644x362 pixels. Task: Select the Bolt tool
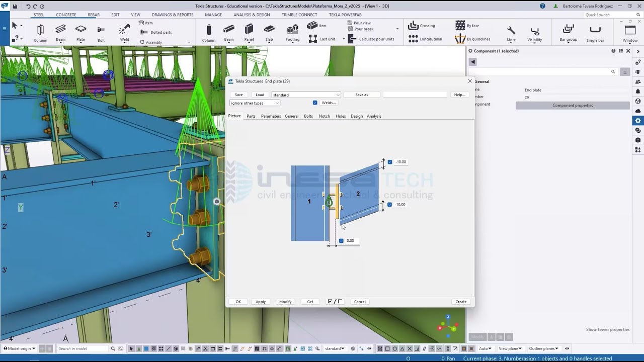[x=101, y=33]
